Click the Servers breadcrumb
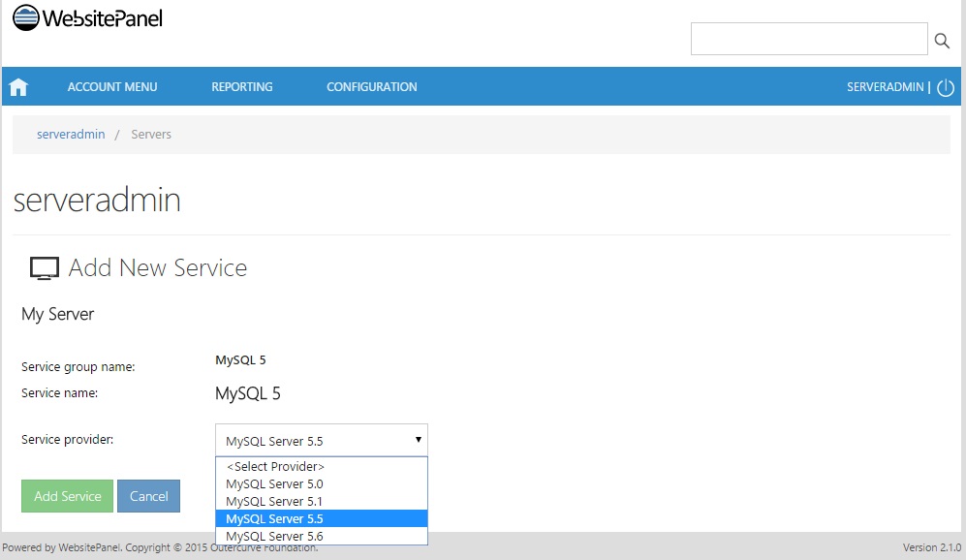This screenshot has width=966, height=560. pyautogui.click(x=151, y=135)
